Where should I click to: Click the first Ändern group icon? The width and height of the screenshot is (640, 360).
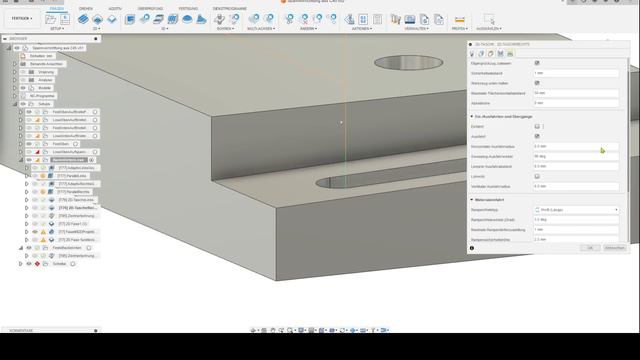pos(289,19)
